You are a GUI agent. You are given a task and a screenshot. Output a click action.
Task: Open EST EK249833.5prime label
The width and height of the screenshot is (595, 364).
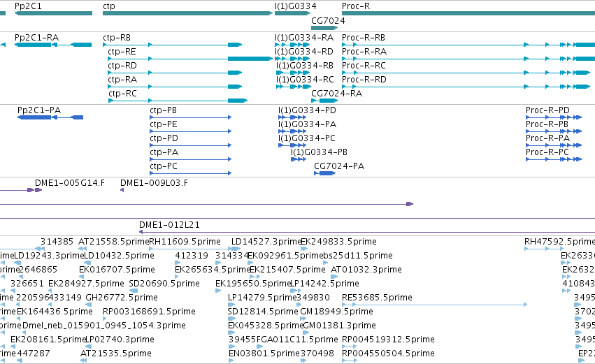338,242
